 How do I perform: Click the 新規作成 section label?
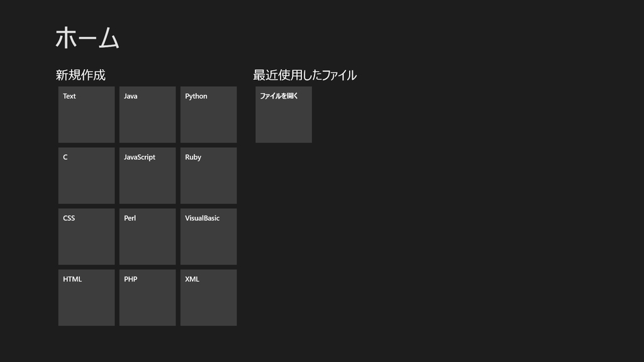click(x=80, y=75)
